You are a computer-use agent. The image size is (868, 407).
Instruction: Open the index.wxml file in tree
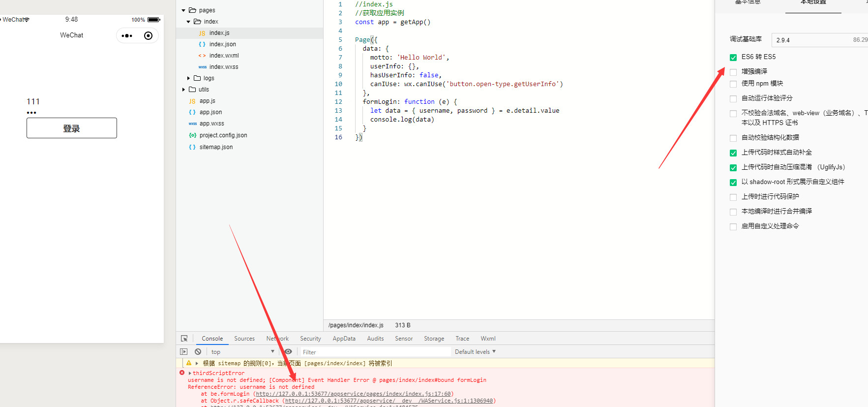[x=224, y=56]
